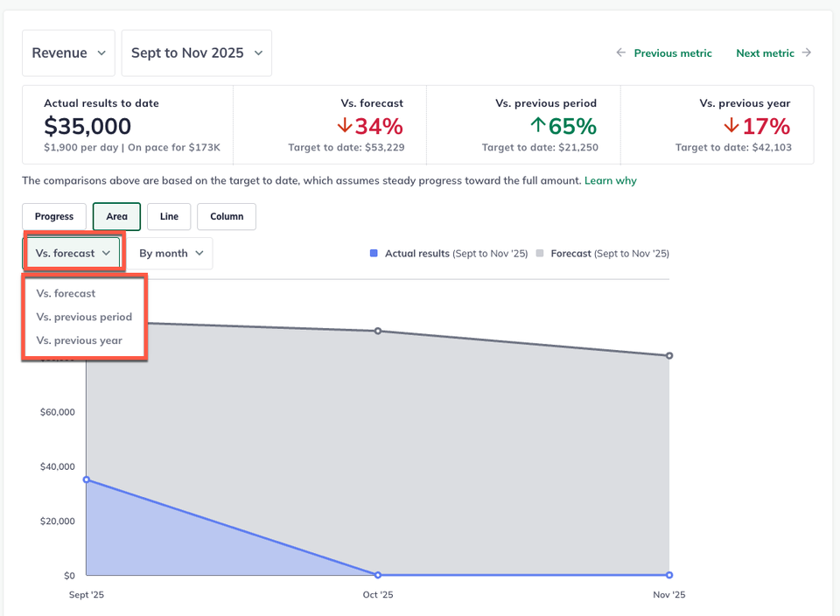Screen dimensions: 840x616
Task: Choose Vs. previous year from the list
Action: (x=80, y=340)
